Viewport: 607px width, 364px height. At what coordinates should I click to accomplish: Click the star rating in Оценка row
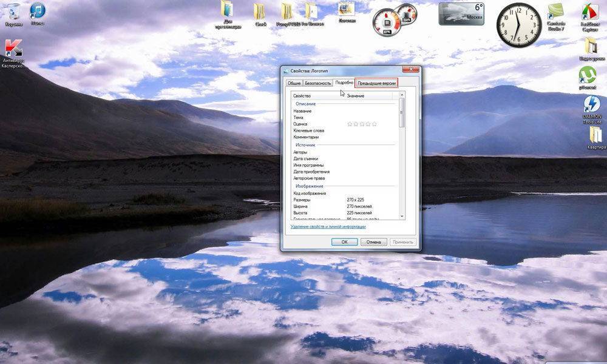tap(362, 124)
